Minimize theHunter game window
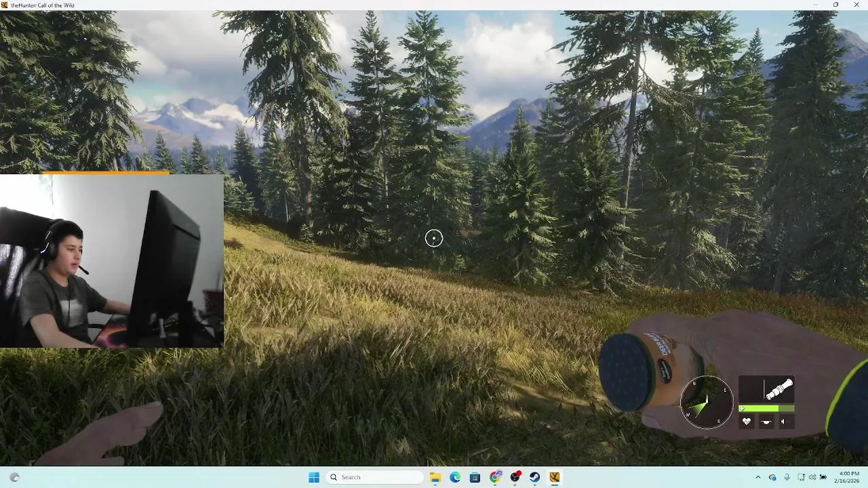Image resolution: width=868 pixels, height=488 pixels. (816, 5)
